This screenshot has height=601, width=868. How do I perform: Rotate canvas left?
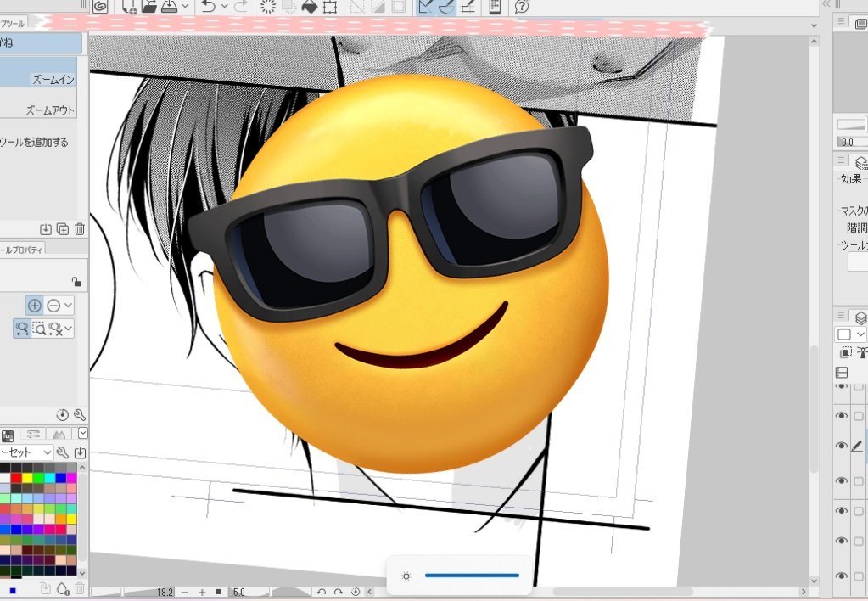coord(321,593)
